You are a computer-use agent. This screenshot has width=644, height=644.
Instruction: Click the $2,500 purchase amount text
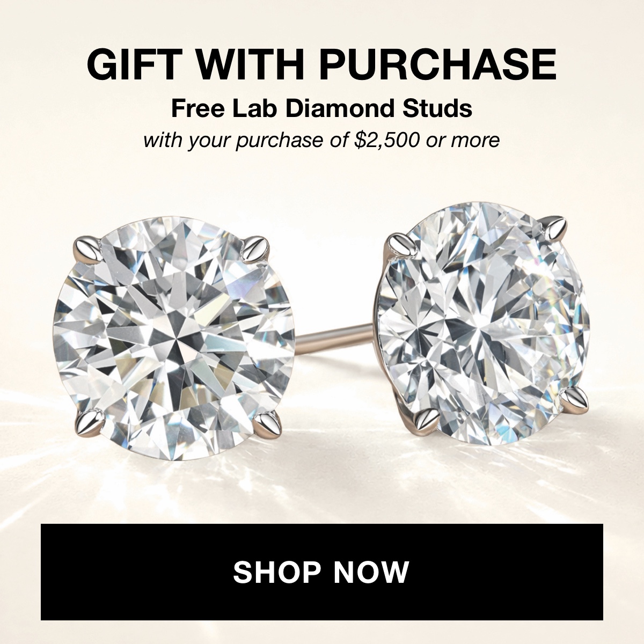389,141
